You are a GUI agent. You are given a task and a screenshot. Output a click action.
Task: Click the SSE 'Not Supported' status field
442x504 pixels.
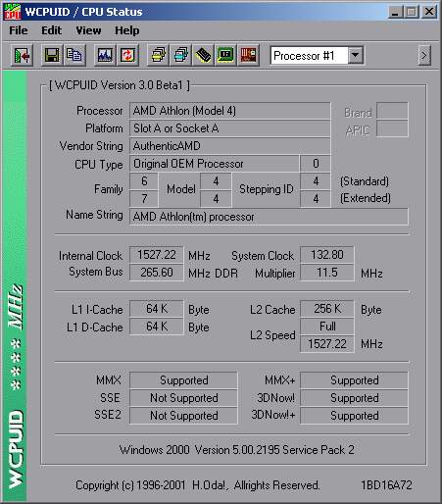tap(183, 398)
